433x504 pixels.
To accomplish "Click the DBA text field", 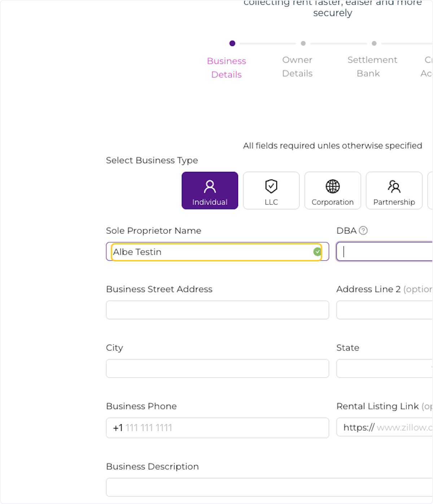I will [385, 252].
